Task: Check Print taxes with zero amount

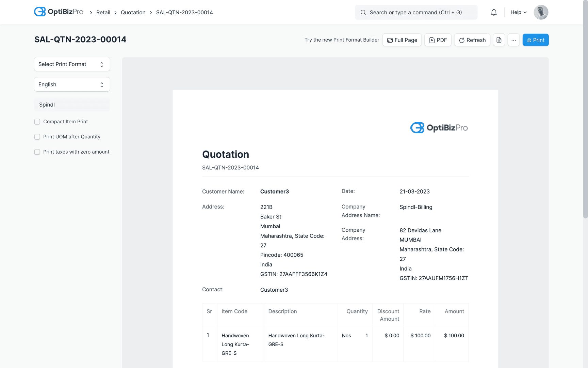Action: point(37,152)
